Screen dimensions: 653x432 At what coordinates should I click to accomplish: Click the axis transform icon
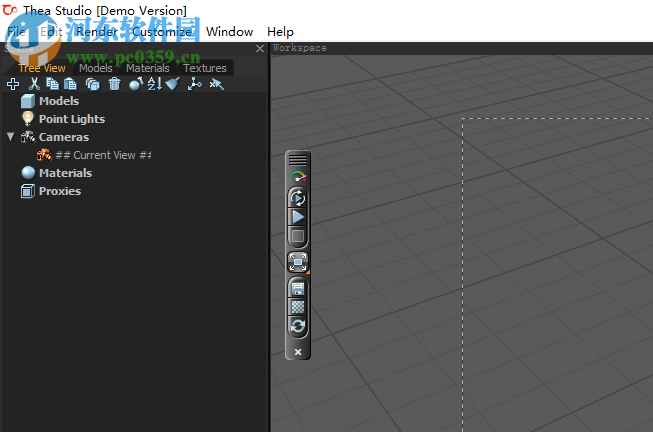coord(194,84)
